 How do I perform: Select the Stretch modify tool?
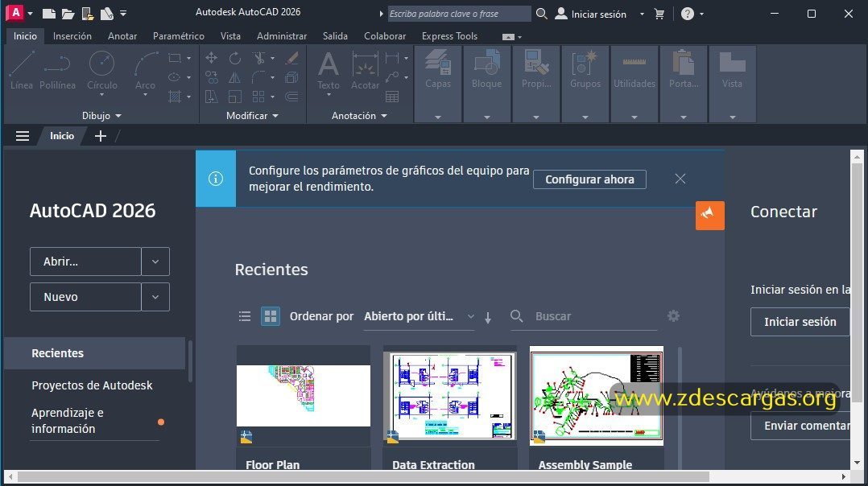click(x=211, y=97)
